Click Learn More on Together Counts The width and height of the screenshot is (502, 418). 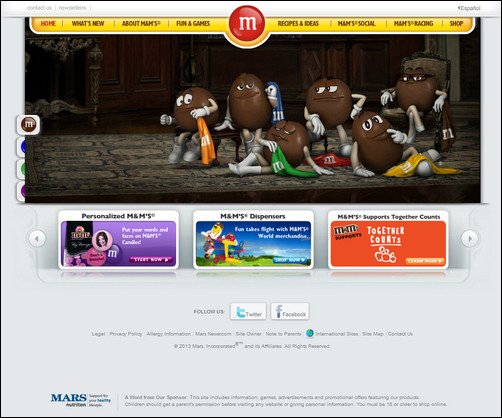coord(425,261)
